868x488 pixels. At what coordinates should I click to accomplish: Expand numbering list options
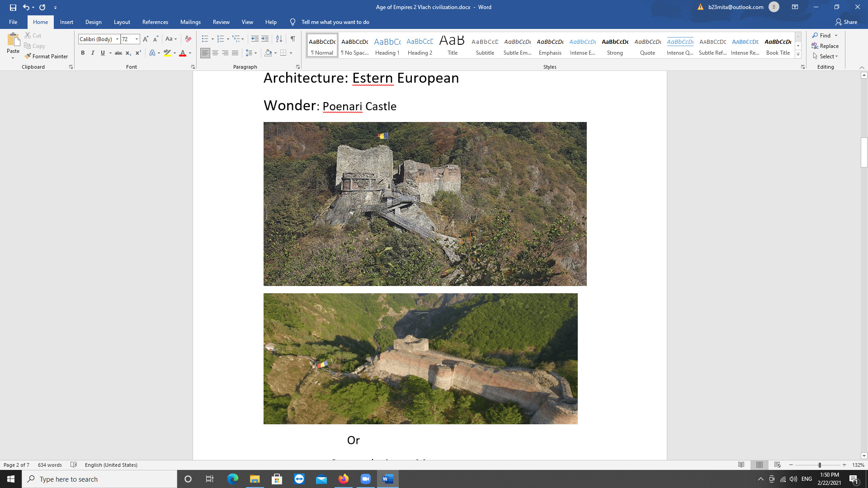click(x=228, y=39)
